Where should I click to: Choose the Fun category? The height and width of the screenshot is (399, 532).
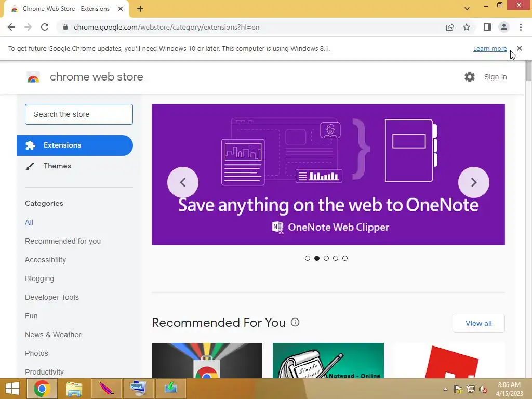(31, 316)
